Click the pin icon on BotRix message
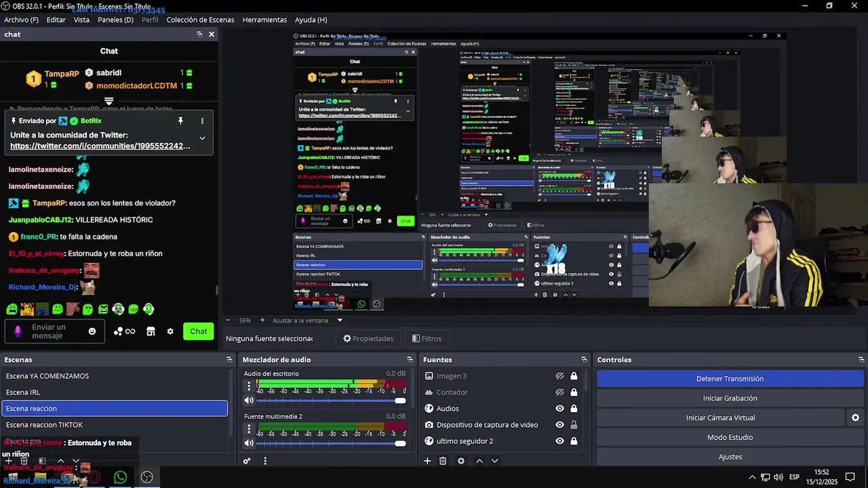 [180, 121]
